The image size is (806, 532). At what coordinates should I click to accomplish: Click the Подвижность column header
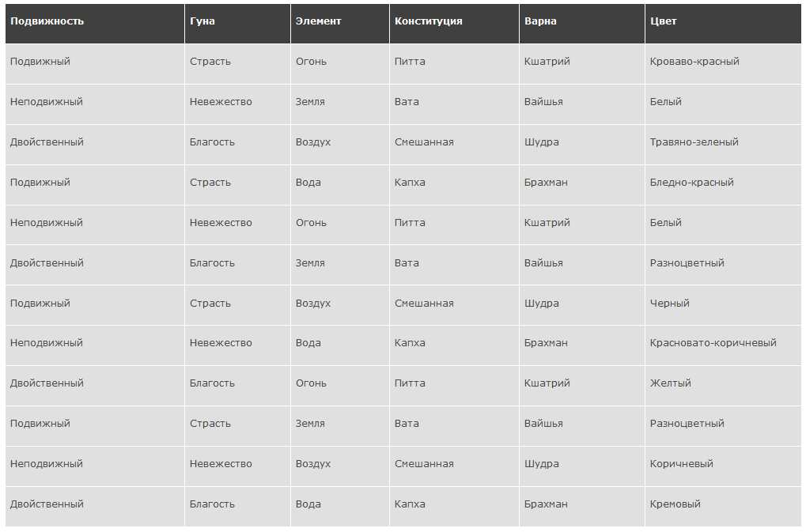coord(95,24)
